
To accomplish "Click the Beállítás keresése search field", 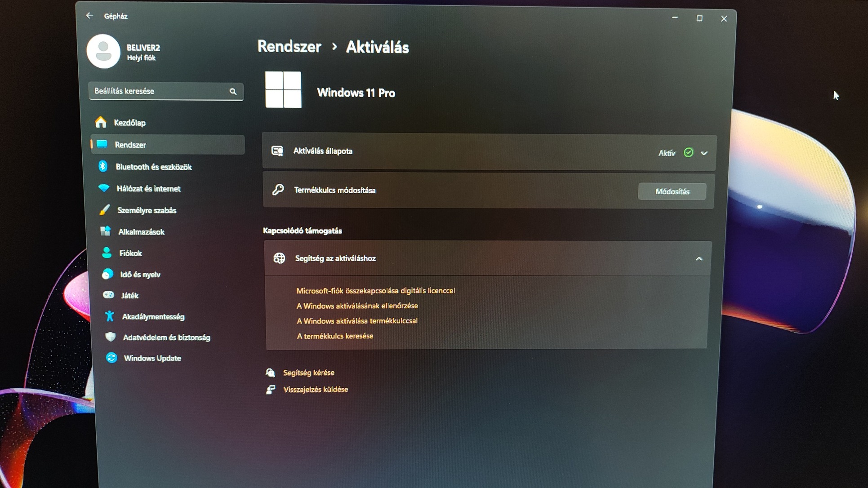I will tap(160, 91).
